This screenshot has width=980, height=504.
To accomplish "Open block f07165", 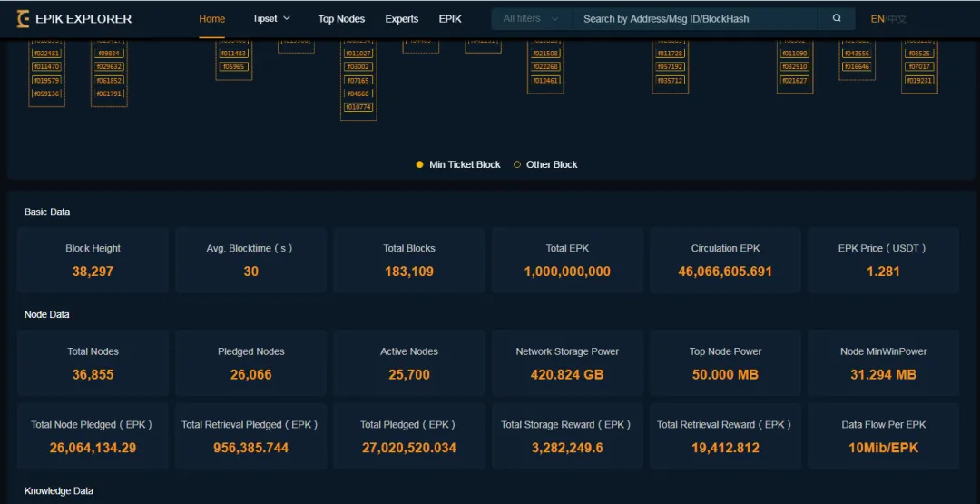I will [358, 80].
